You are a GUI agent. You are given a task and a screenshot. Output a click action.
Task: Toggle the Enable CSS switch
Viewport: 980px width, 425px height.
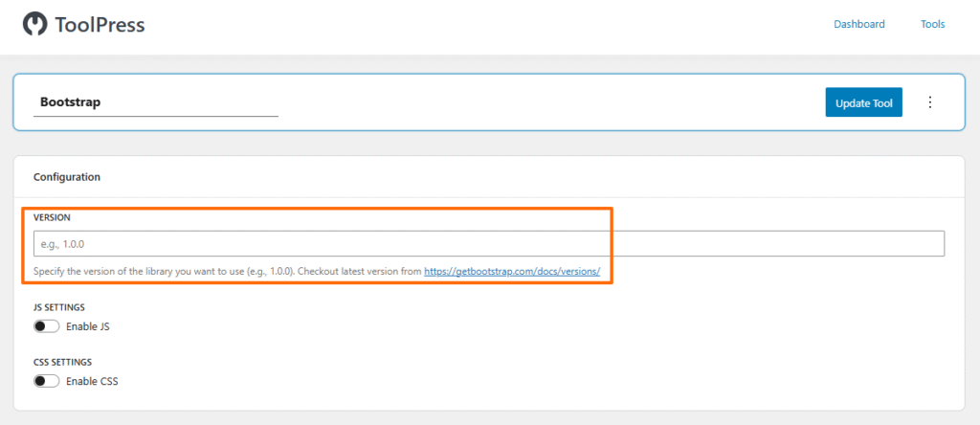pos(46,381)
